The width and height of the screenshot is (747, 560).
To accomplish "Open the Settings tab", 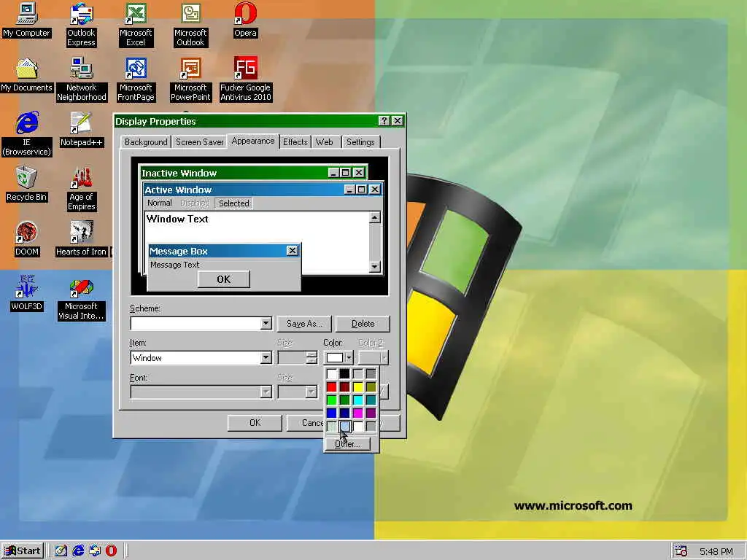I will tap(360, 142).
